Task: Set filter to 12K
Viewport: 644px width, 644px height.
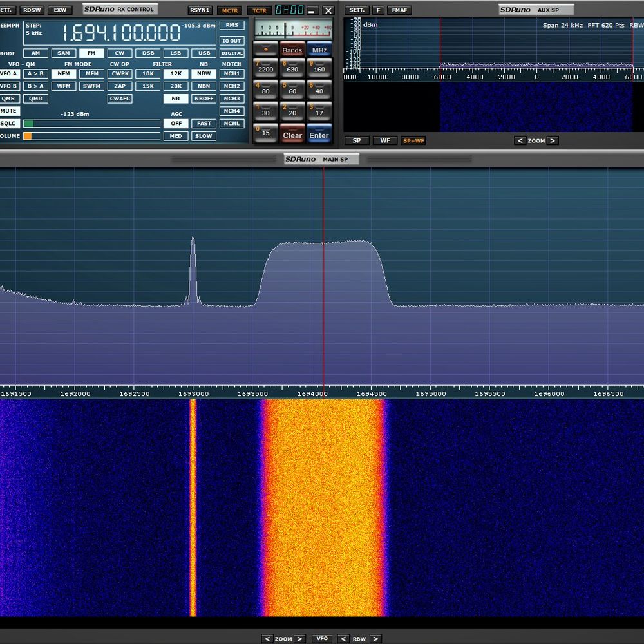Action: coord(176,73)
